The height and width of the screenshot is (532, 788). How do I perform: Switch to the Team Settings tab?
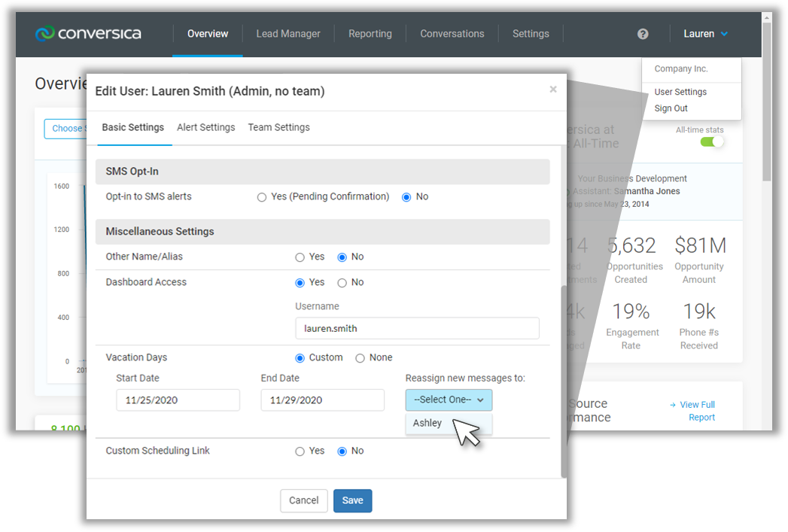pos(278,128)
